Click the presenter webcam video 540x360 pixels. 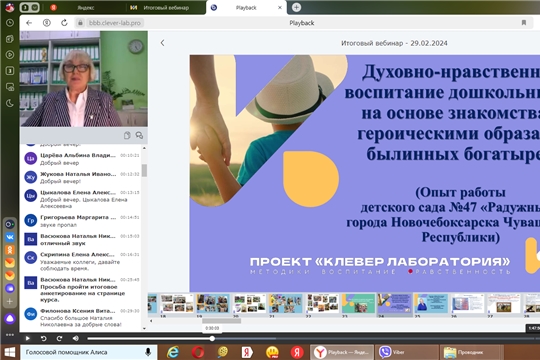click(x=84, y=79)
